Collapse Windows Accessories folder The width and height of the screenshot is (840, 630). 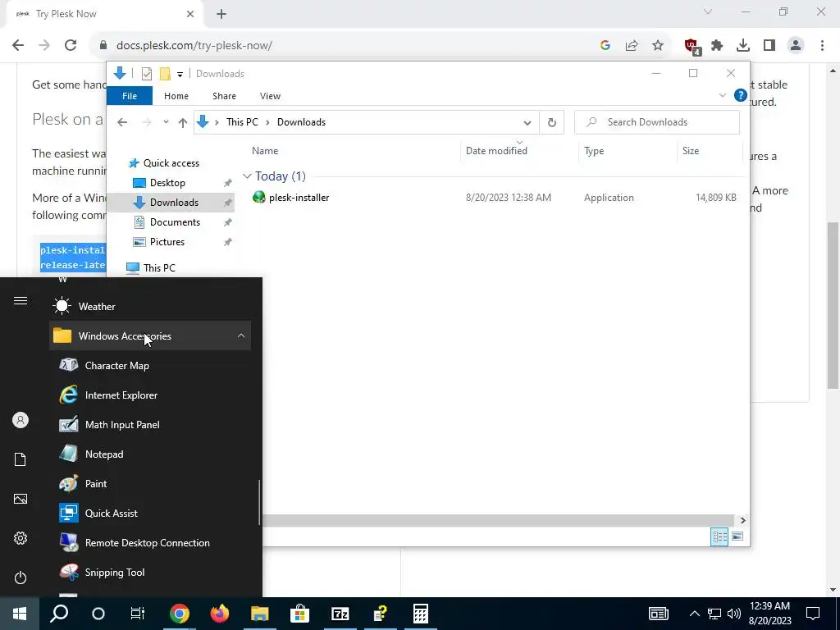[150, 336]
